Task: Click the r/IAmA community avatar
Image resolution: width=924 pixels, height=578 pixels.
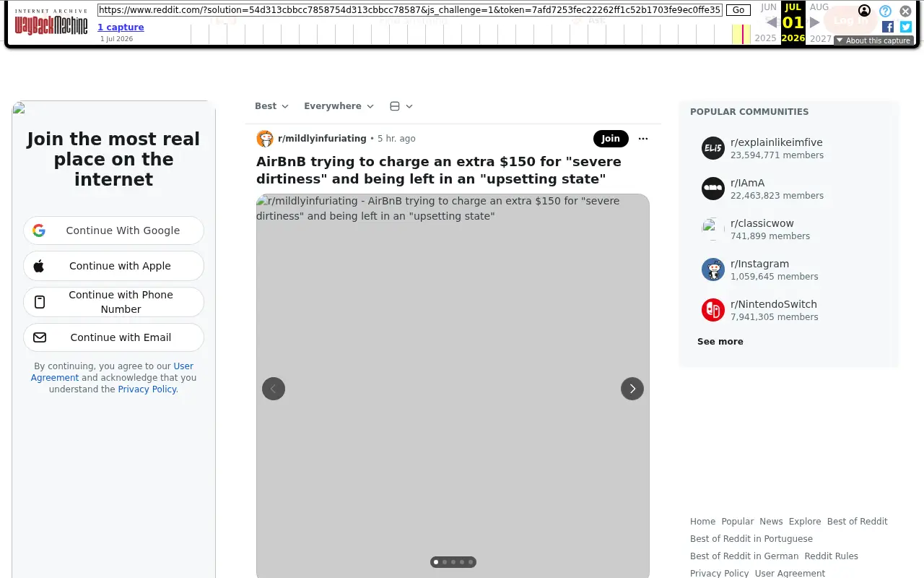Action: (713, 189)
